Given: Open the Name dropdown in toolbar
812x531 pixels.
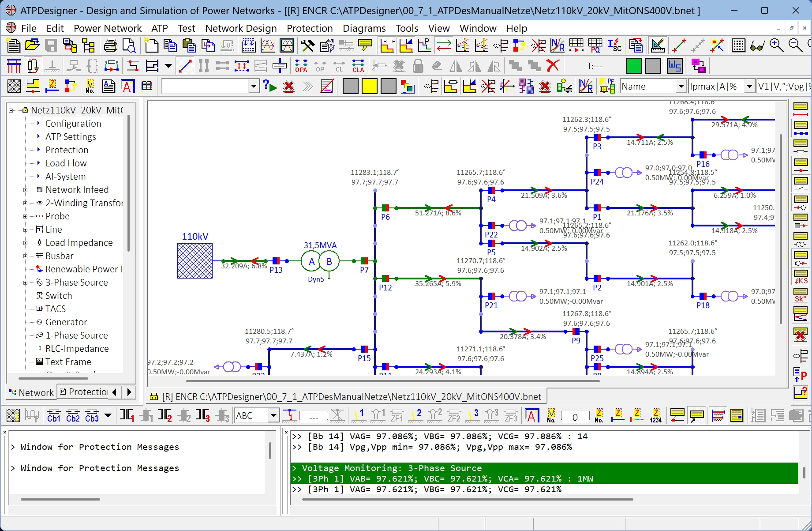Looking at the screenshot, I should (x=681, y=87).
